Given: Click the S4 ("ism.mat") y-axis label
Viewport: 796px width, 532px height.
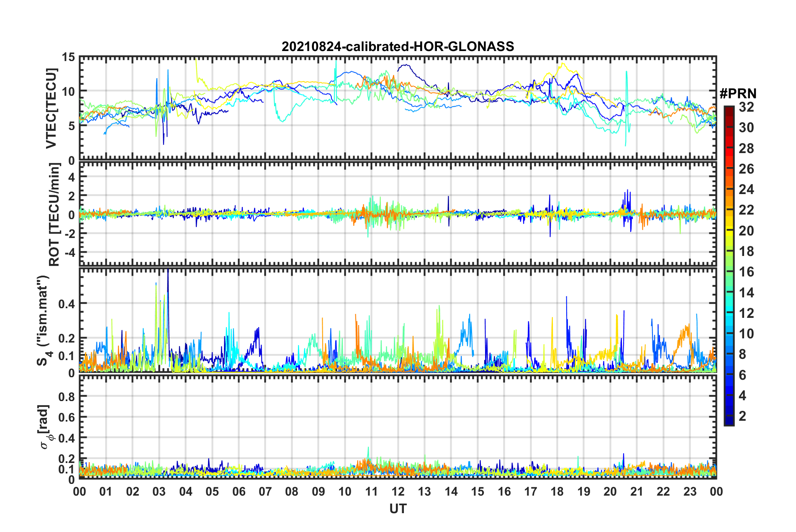Looking at the screenshot, I should pyautogui.click(x=45, y=321).
